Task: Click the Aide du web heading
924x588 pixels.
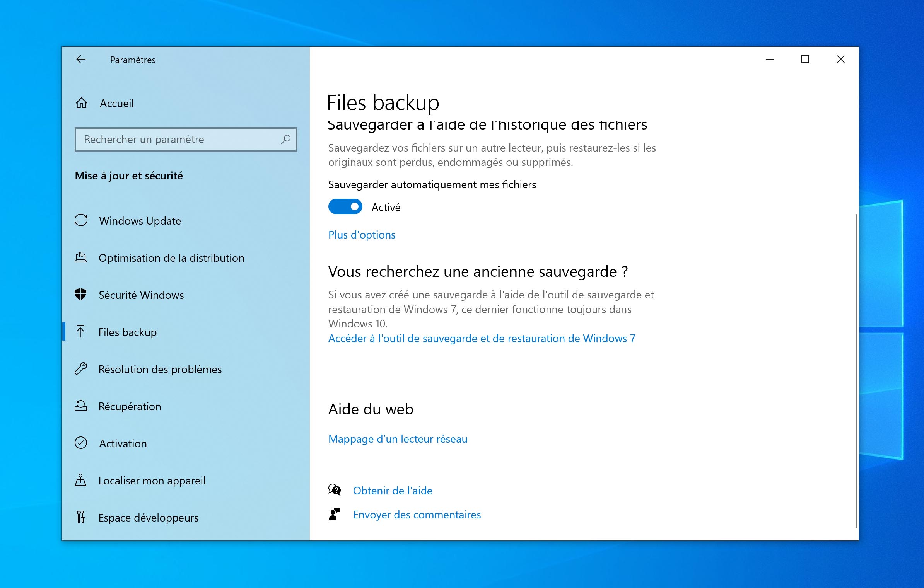Action: point(371,409)
